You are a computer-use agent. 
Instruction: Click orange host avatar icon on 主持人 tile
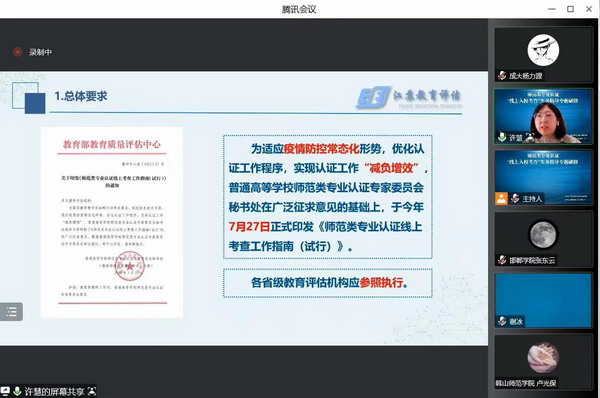501,199
